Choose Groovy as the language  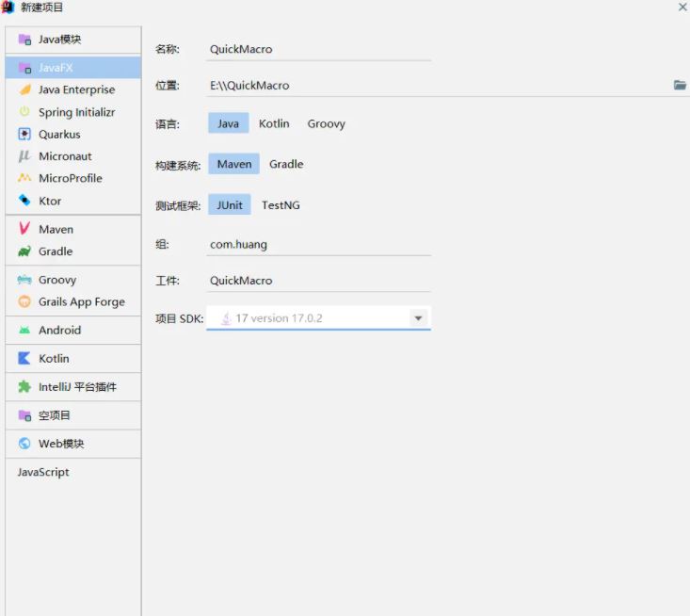click(326, 123)
